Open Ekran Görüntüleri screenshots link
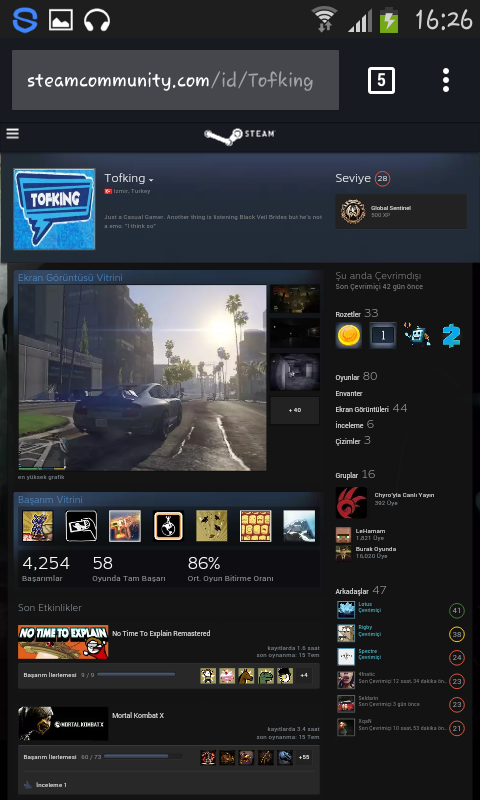 click(371, 409)
